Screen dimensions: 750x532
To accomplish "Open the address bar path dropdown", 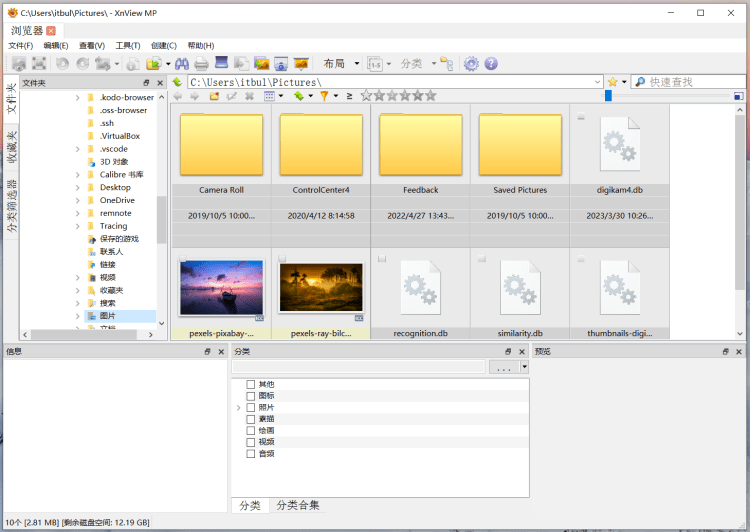I will pyautogui.click(x=597, y=82).
